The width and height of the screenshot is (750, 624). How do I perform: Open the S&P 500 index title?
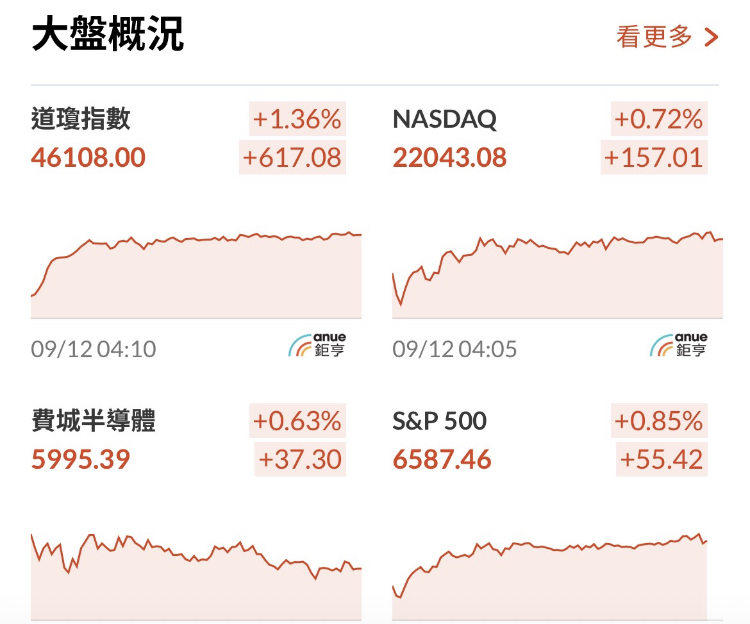(x=440, y=421)
